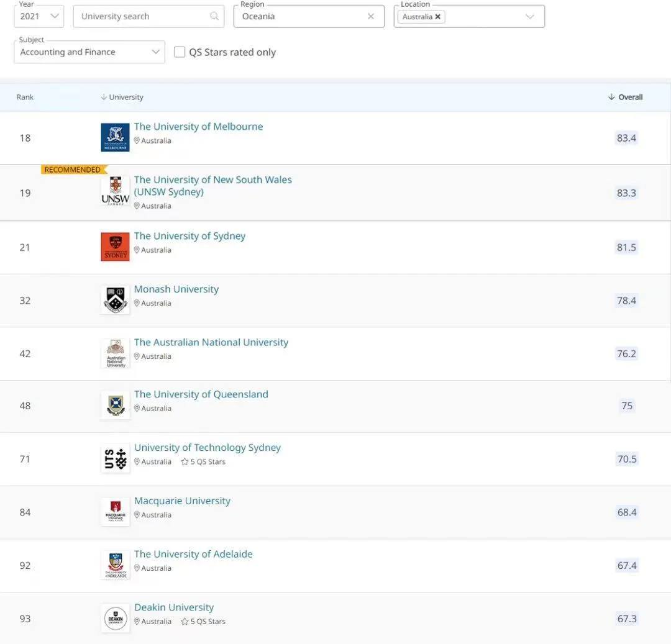Viewport: 671px width, 644px height.
Task: Sort by the University column header
Action: pyautogui.click(x=122, y=97)
